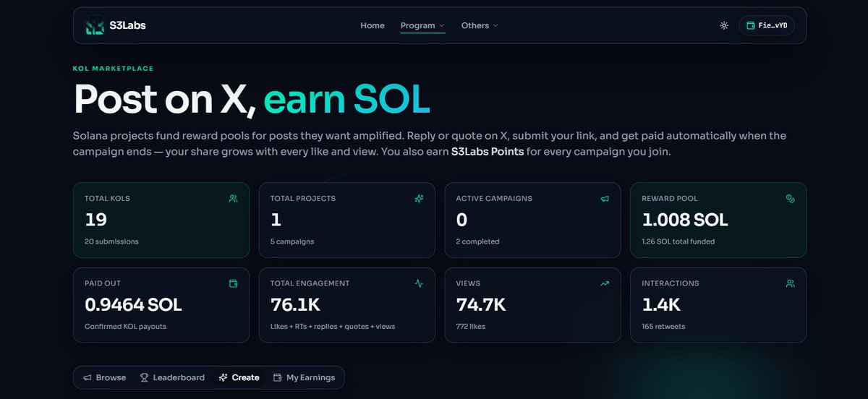Click the "Confirmed KOL payouts" text
This screenshot has width=868, height=399.
(125, 327)
